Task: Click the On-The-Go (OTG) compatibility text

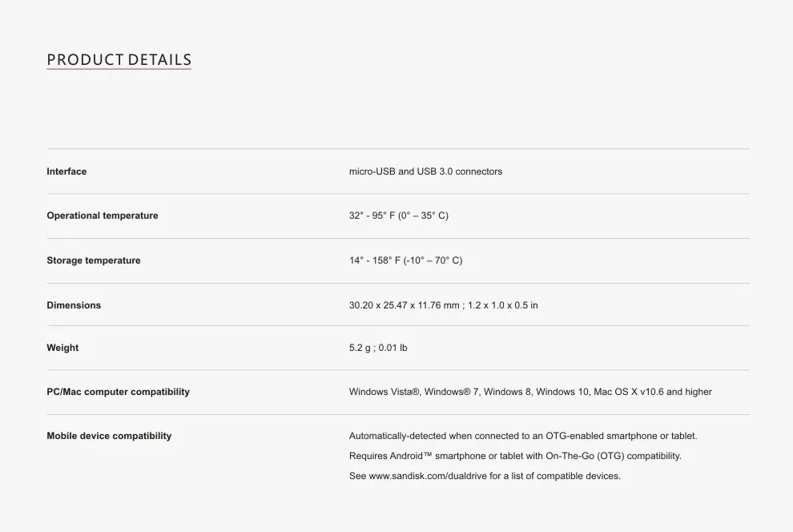Action: pyautogui.click(x=614, y=456)
